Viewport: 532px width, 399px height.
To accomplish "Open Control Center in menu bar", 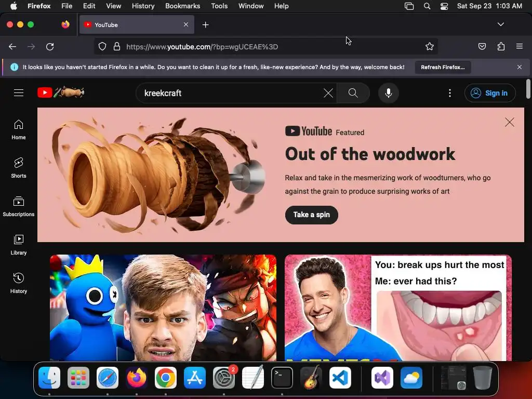I will tap(444, 6).
